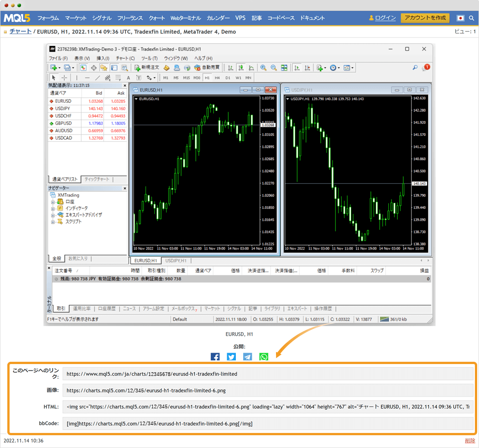Select the crosshair tool
The width and height of the screenshot is (479, 448).
point(64,78)
